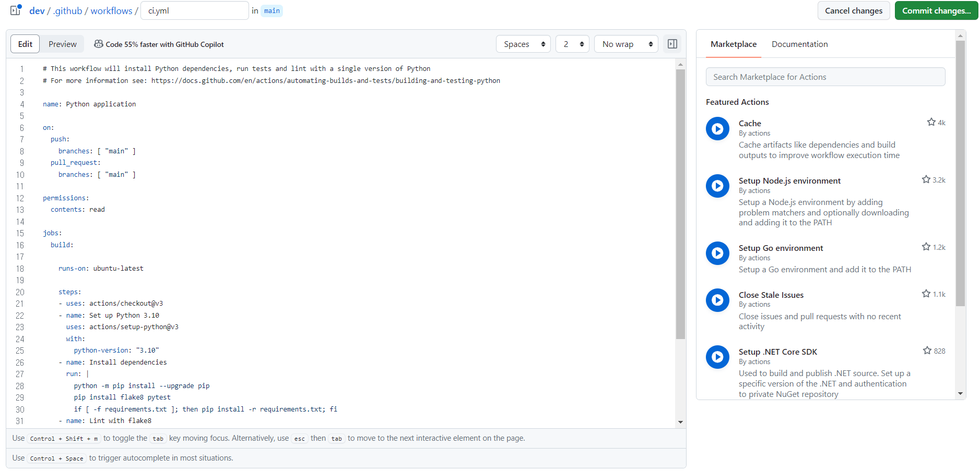The image size is (980, 471).
Task: Click the star icon showing 3.2k for Node.js
Action: pos(926,179)
